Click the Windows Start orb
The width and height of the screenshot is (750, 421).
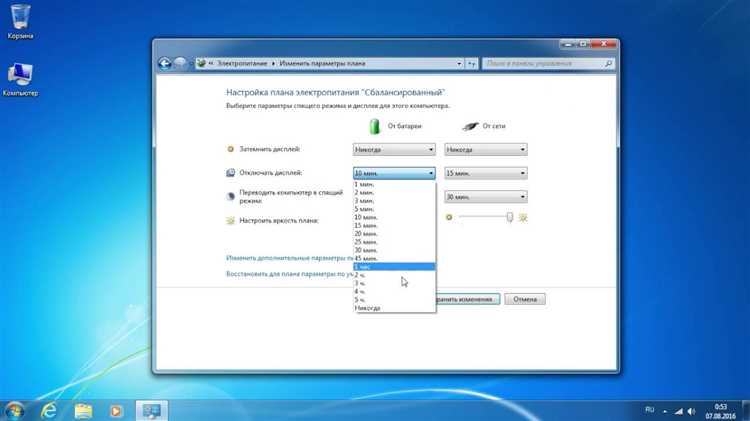(14, 410)
